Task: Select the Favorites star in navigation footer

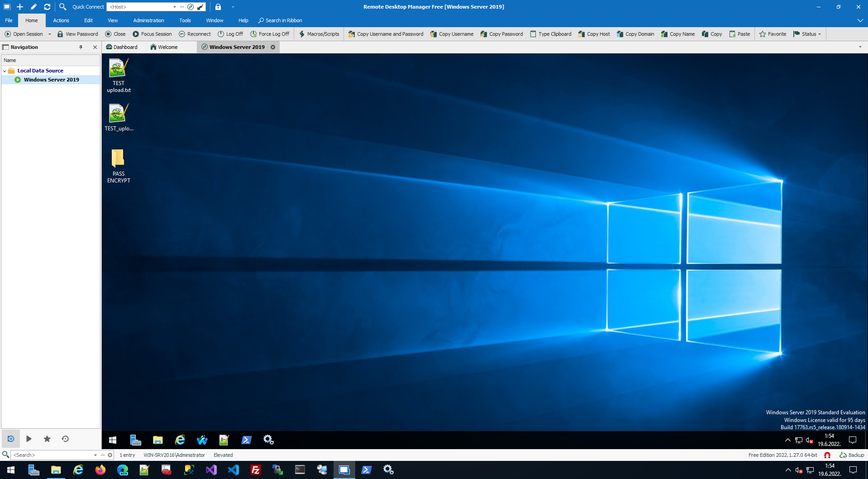Action: point(47,439)
